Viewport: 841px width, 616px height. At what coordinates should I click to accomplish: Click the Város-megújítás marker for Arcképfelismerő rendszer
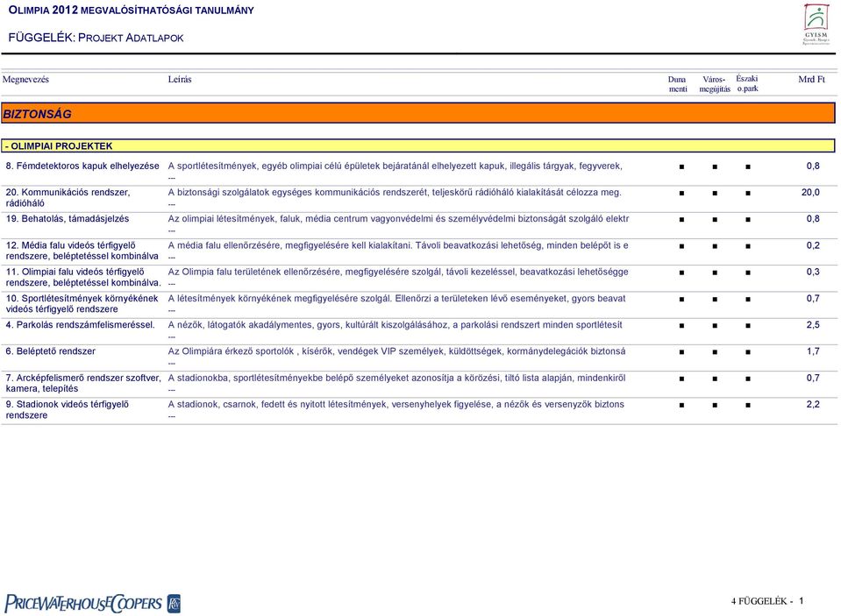point(715,379)
